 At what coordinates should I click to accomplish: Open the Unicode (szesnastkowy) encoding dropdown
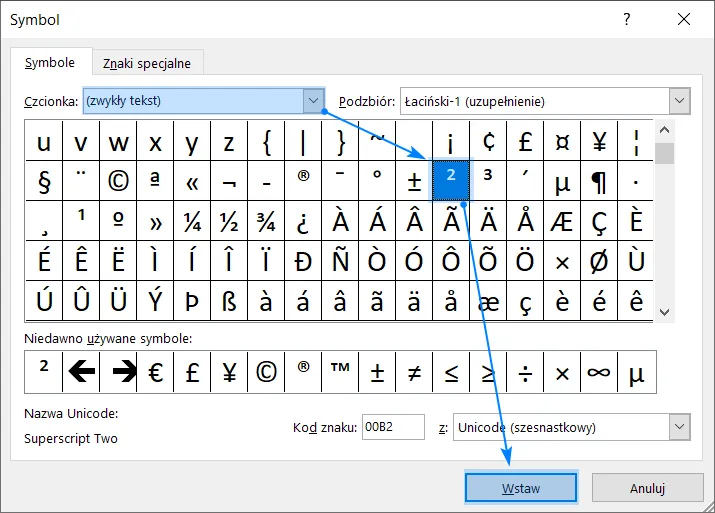(x=680, y=427)
